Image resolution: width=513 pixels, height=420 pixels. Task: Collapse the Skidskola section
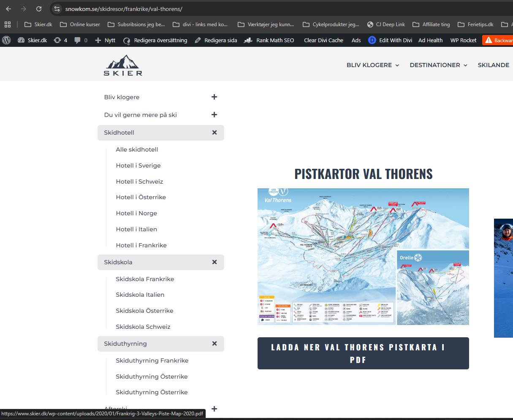214,262
